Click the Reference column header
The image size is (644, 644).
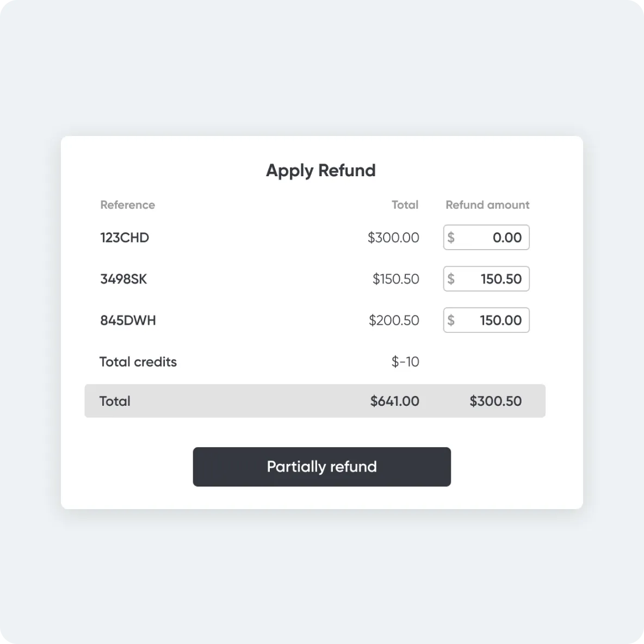pos(127,205)
